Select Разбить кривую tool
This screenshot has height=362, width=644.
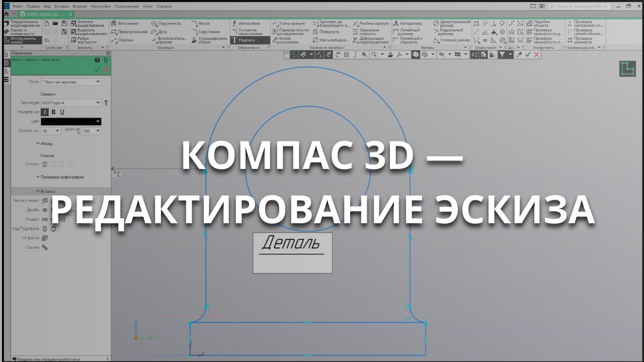pyautogui.click(x=371, y=23)
